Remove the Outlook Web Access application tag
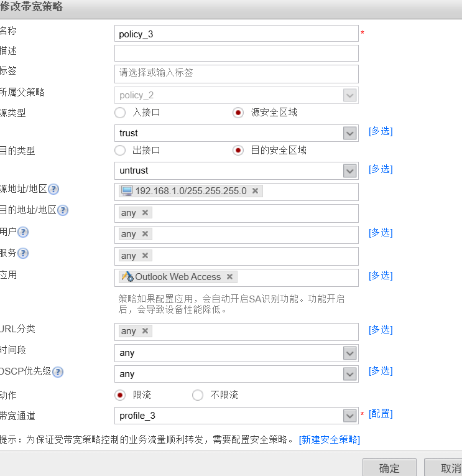Viewport: 462px width, 476px height. coord(229,276)
